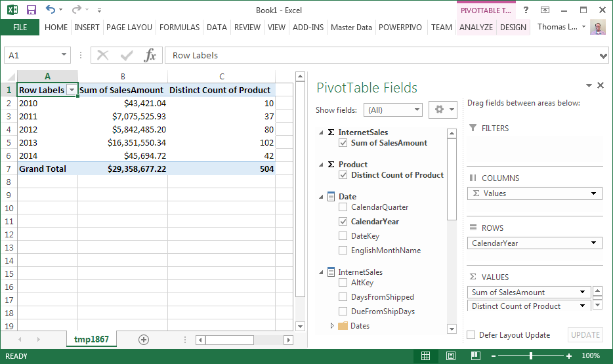The width and height of the screenshot is (613, 364).
Task: Click the UPDATE button
Action: [x=585, y=335]
